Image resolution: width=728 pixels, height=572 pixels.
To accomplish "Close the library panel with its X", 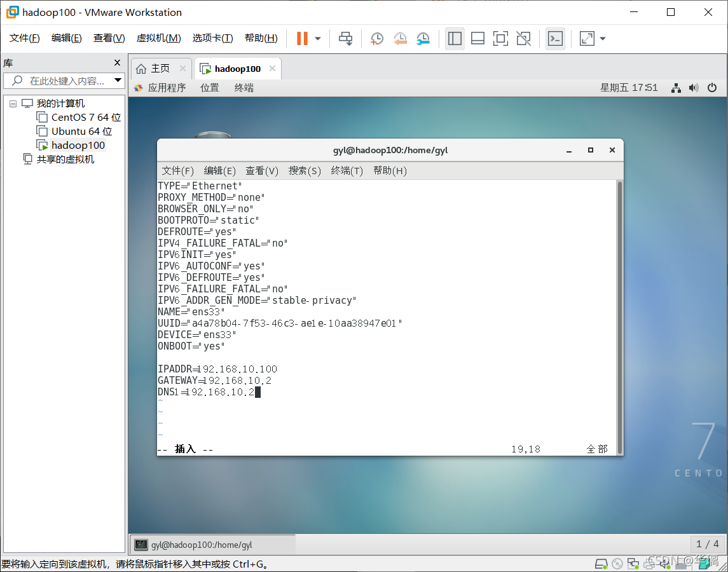I will tap(117, 63).
